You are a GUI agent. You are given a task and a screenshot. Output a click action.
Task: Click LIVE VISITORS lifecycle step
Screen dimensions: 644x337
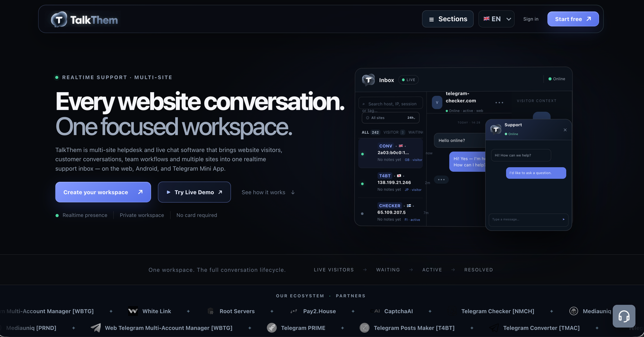334,270
